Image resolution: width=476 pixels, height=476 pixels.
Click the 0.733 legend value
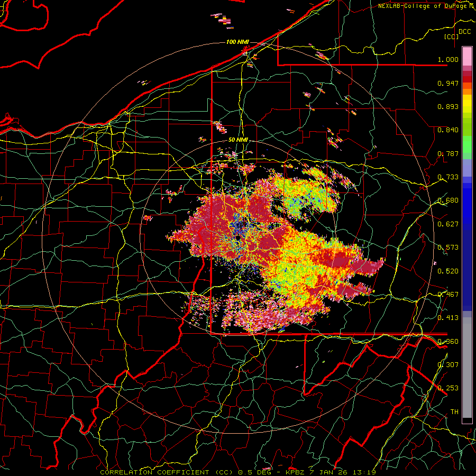point(448,177)
